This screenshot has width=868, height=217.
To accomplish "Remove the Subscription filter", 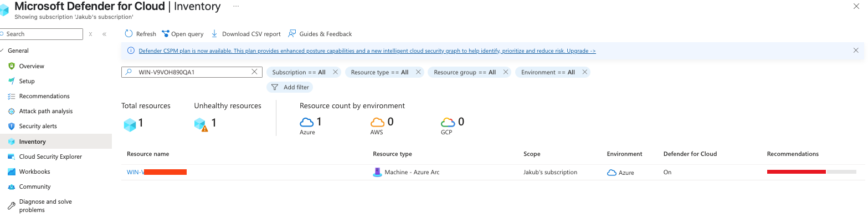I will (x=336, y=72).
